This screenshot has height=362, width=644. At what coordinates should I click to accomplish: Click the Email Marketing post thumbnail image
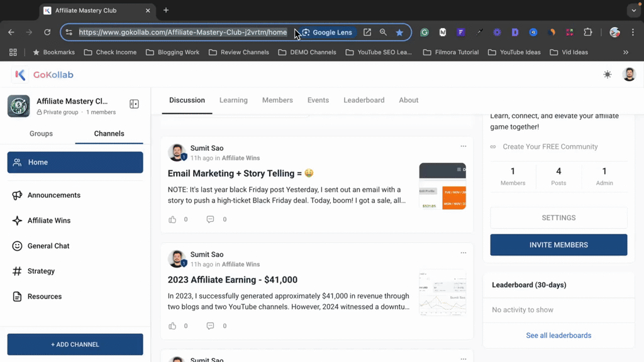tap(442, 186)
